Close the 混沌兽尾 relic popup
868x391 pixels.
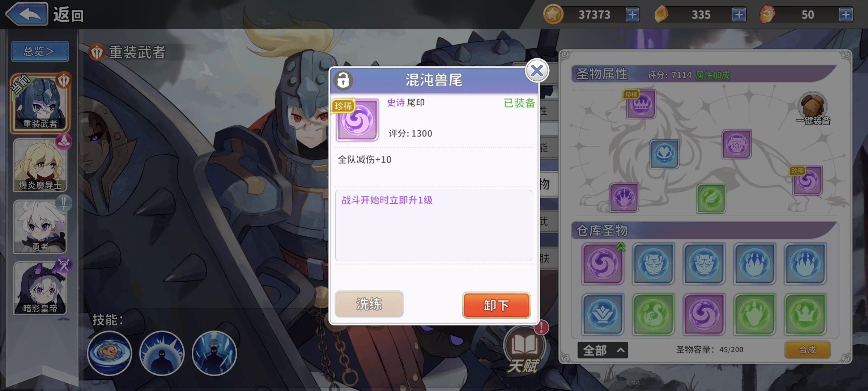click(537, 71)
